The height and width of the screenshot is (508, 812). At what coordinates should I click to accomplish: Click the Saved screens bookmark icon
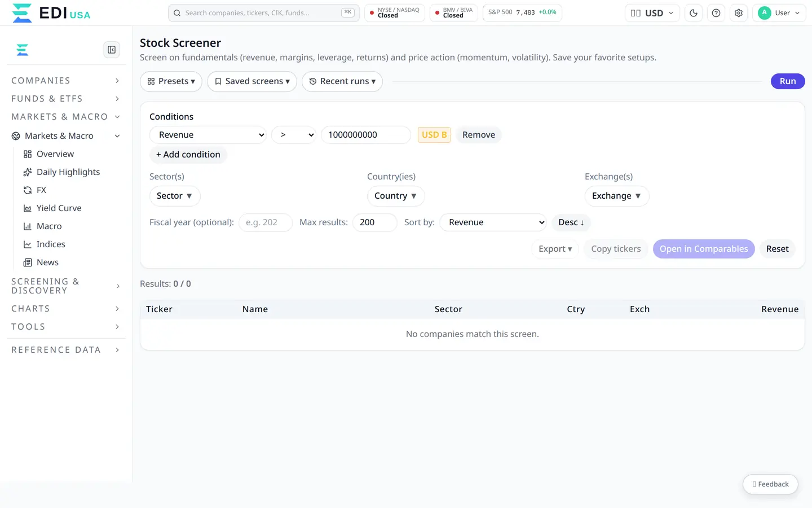pyautogui.click(x=218, y=81)
